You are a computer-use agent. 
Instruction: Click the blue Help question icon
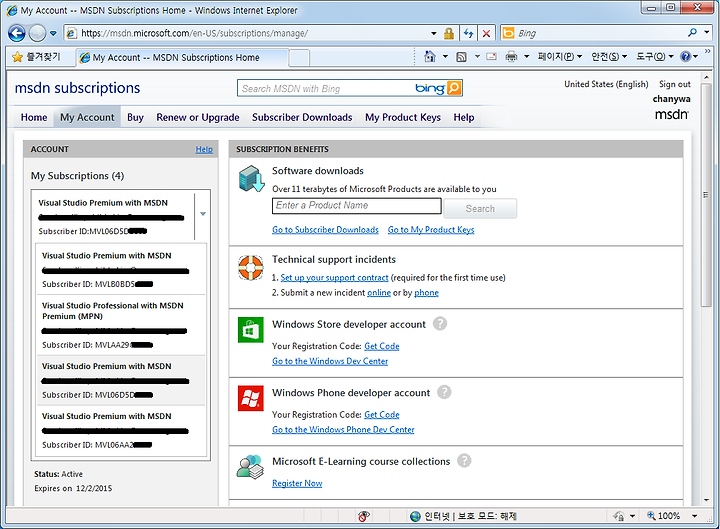coord(686,56)
